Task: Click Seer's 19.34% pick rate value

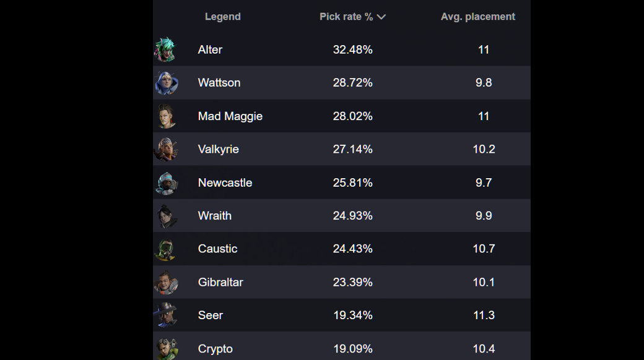Action: point(352,315)
